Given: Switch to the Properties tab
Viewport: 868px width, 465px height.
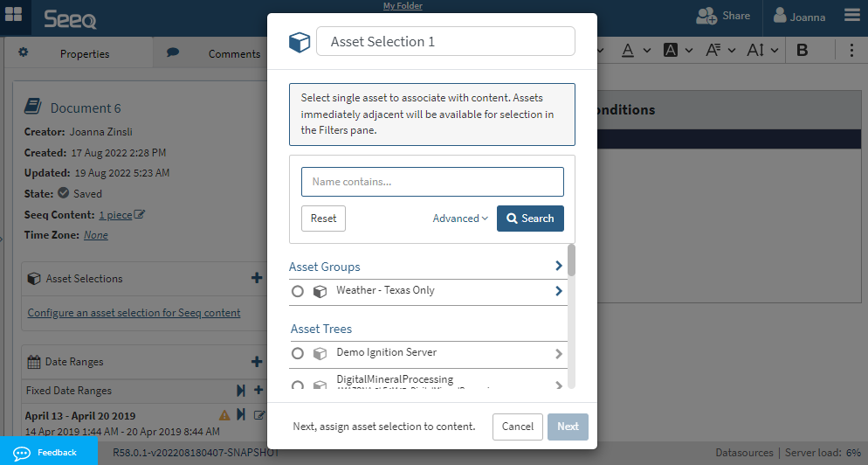Looking at the screenshot, I should (x=84, y=53).
